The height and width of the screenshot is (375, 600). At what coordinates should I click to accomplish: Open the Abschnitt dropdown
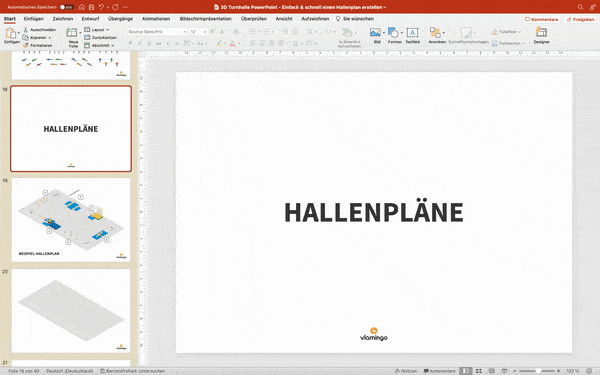99,45
